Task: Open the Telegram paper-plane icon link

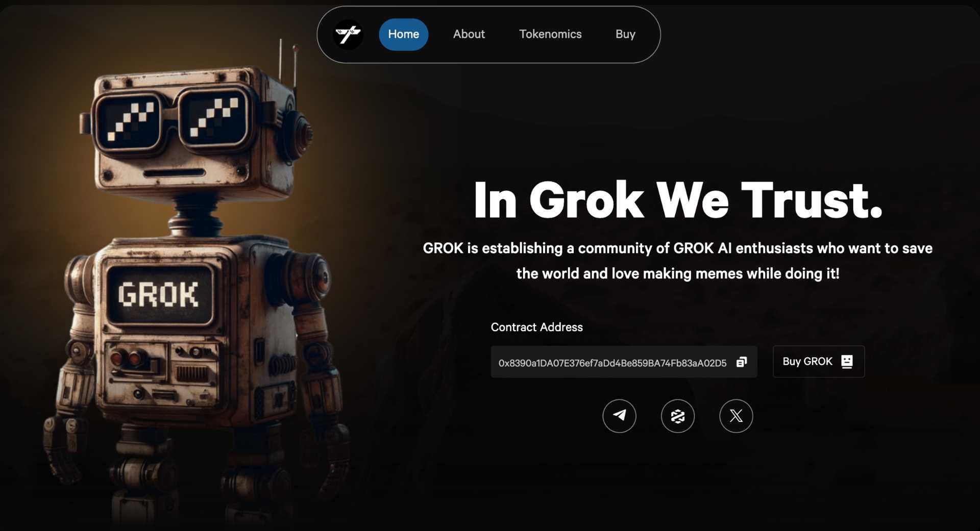Action: point(619,416)
